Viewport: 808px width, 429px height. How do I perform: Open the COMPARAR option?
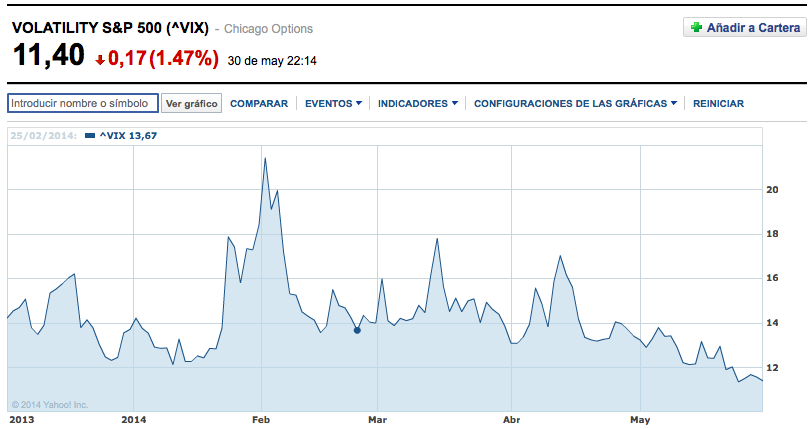pos(259,104)
